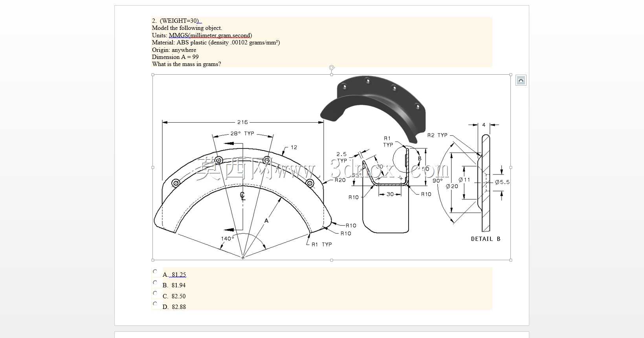
Task: Click the answer text "81.25"
Action: [179, 275]
